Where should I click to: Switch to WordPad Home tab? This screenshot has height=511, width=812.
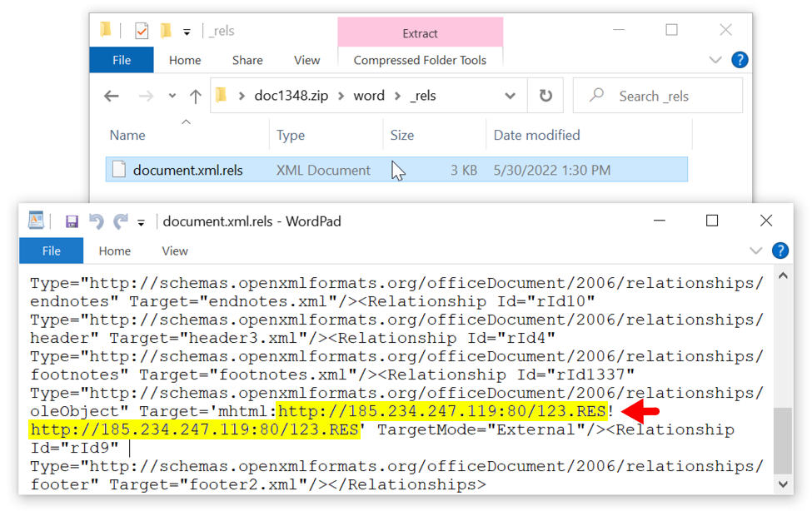click(x=114, y=251)
